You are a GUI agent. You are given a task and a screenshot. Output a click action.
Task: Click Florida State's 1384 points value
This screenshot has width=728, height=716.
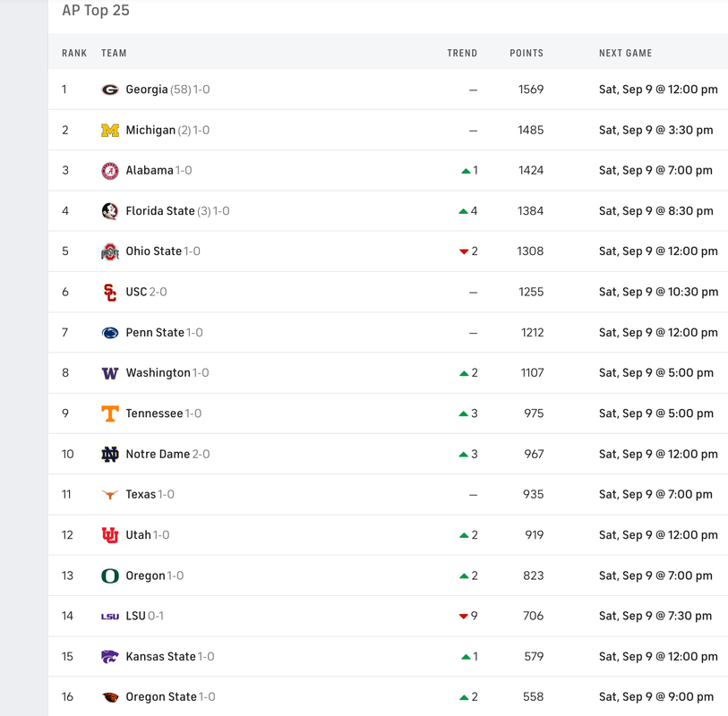tap(531, 211)
